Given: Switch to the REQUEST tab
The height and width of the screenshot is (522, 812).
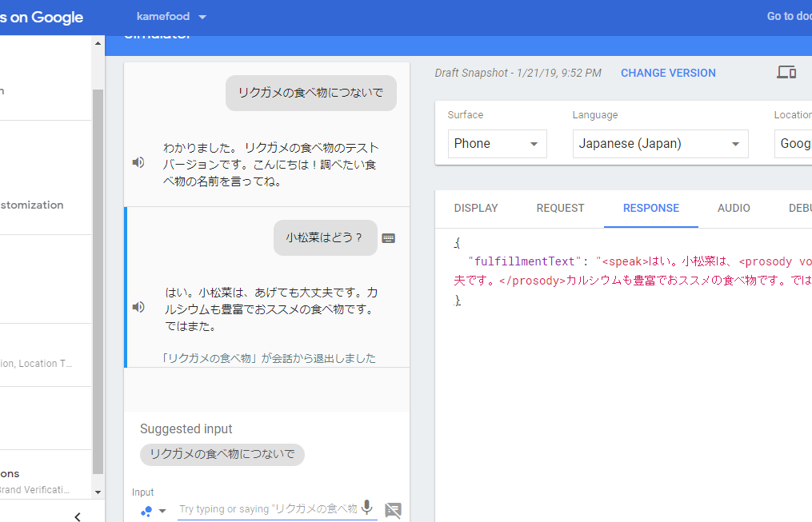Looking at the screenshot, I should click(560, 208).
